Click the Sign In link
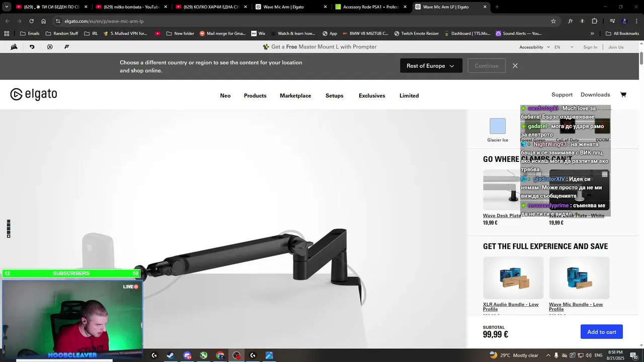Screen dimensions: 644x362 click(590, 47)
